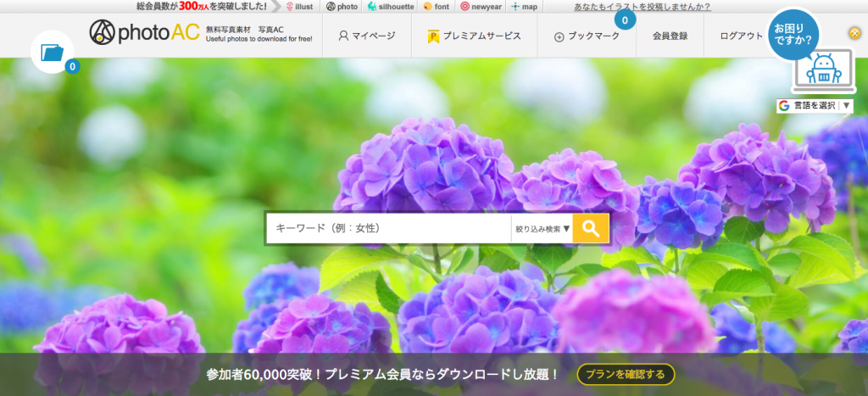The image size is (868, 396).
Task: Click ログアウト menu item
Action: tap(741, 36)
